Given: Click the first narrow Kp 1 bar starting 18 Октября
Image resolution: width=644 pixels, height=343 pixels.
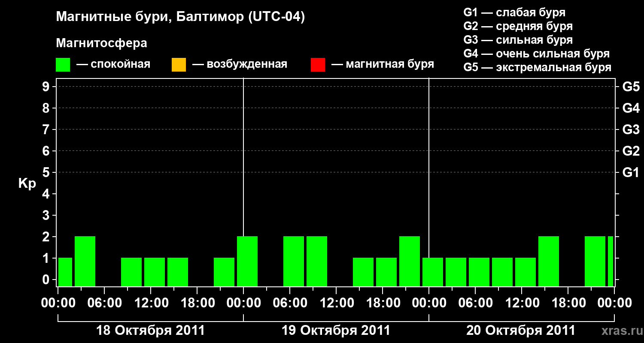Looking at the screenshot, I should tap(65, 272).
